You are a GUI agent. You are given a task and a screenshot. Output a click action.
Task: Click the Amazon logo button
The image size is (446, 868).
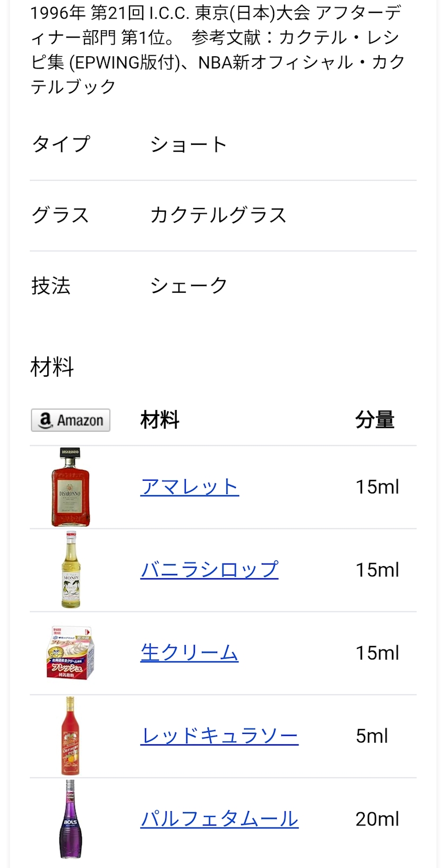coord(71,420)
